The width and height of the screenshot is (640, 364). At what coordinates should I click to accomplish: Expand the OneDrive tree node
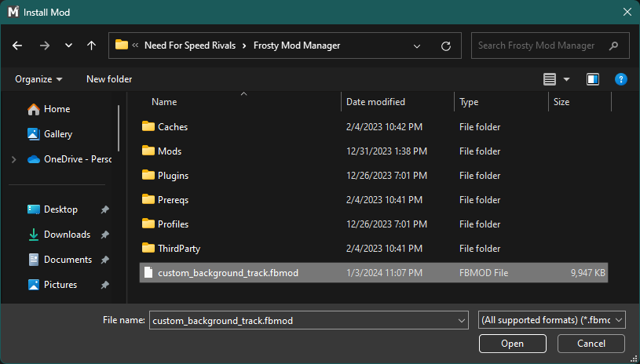coord(14,159)
